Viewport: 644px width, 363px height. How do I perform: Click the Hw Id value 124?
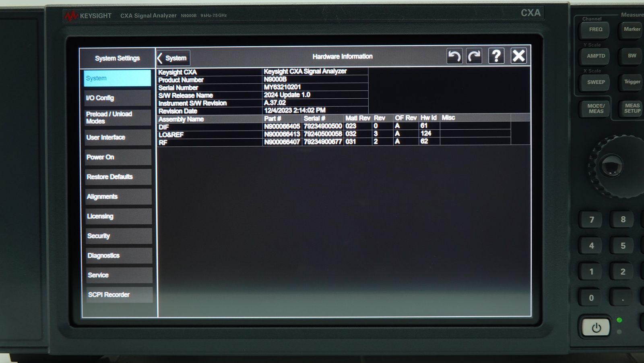click(x=426, y=133)
